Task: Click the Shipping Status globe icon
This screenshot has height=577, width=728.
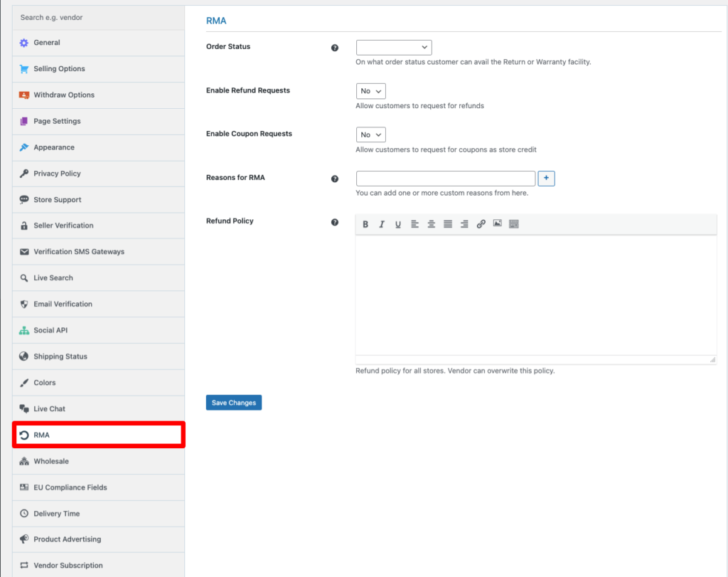Action: coord(24,356)
